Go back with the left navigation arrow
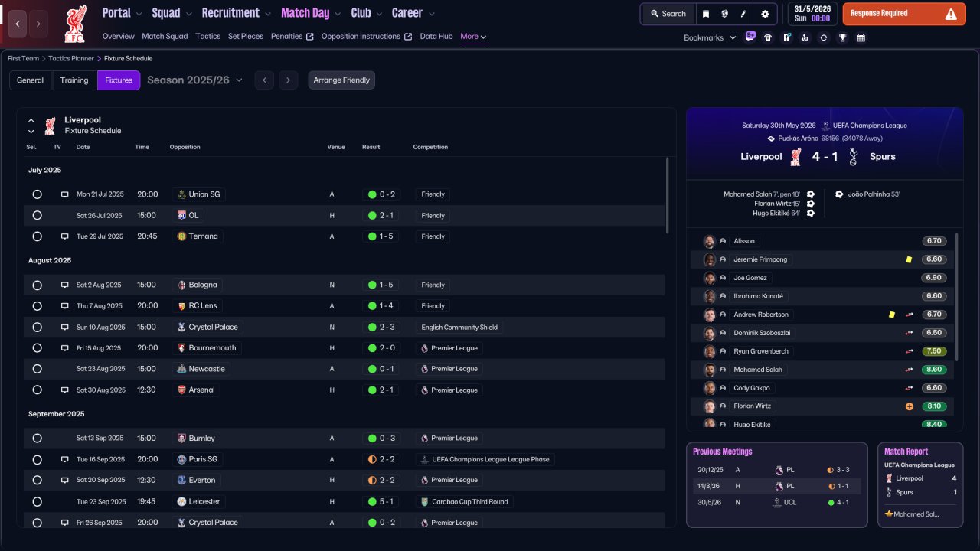980x551 pixels. [18, 24]
